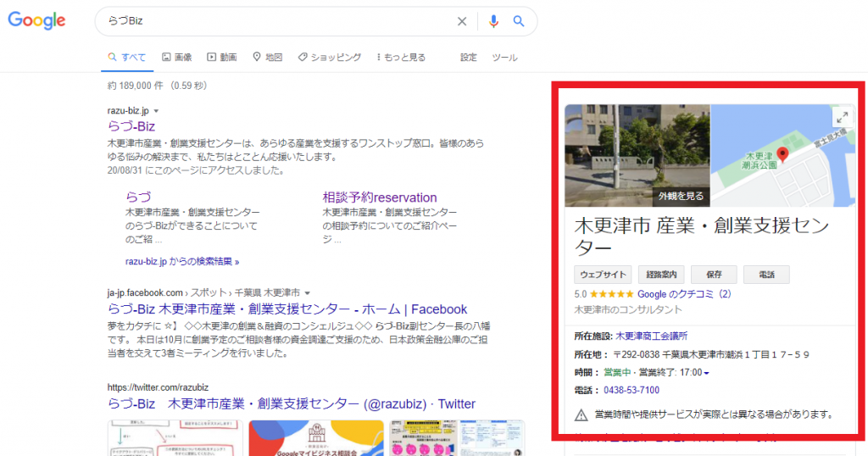
Task: Expand the もっと見る menu
Action: pos(401,57)
